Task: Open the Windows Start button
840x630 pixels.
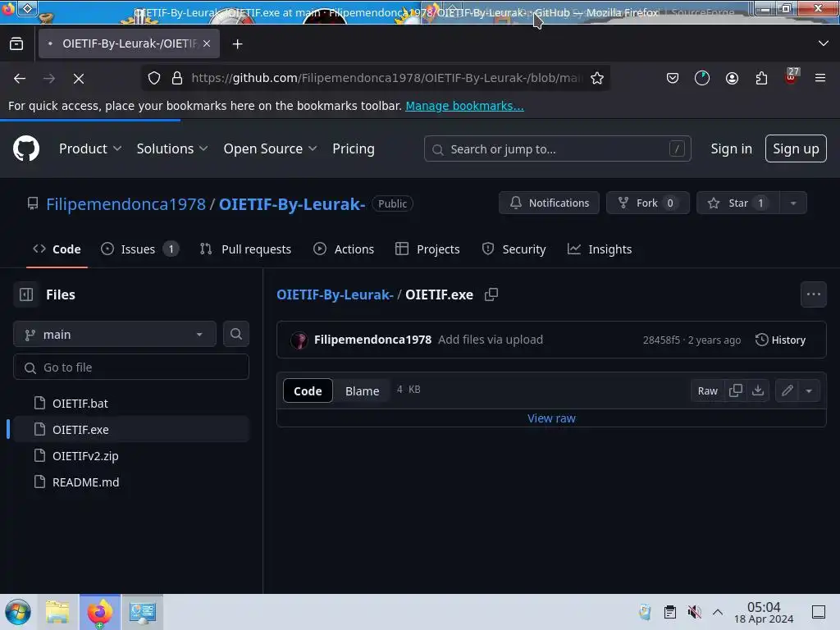Action: pos(18,612)
